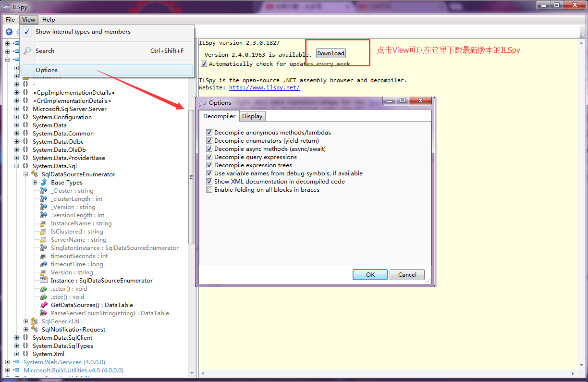
Task: Click the IsClustered property icon
Action: [x=44, y=231]
